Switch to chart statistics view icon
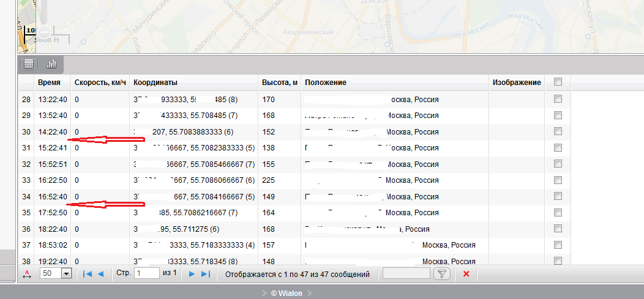 (51, 64)
